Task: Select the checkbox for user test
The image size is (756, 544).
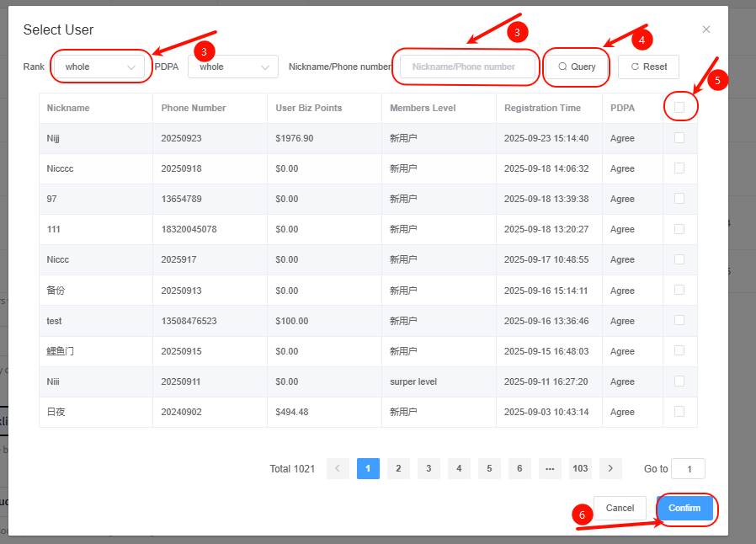Action: [679, 321]
